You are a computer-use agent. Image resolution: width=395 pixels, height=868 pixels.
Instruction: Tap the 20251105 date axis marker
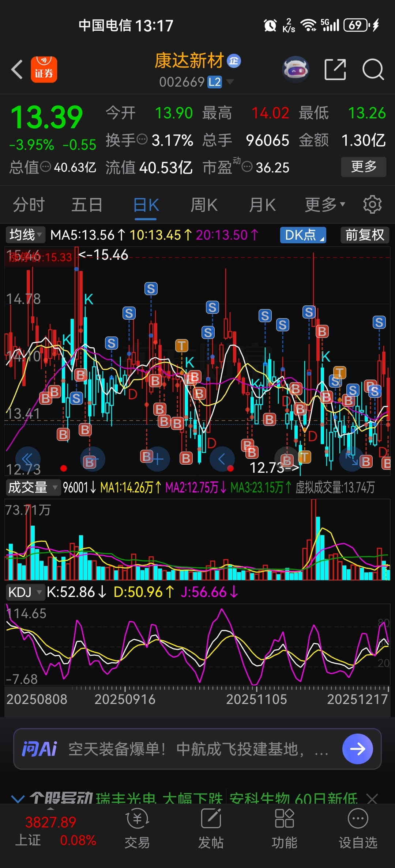(256, 699)
